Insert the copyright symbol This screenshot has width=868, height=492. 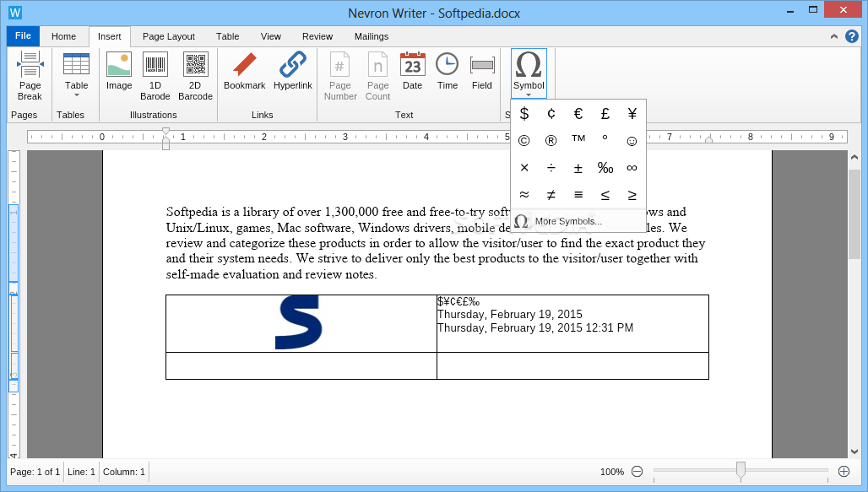coord(524,141)
